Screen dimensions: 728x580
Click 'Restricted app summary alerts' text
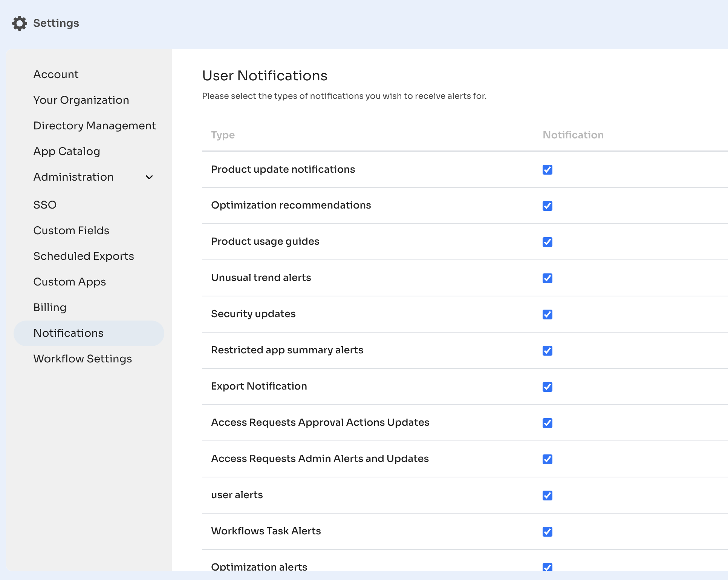point(287,350)
